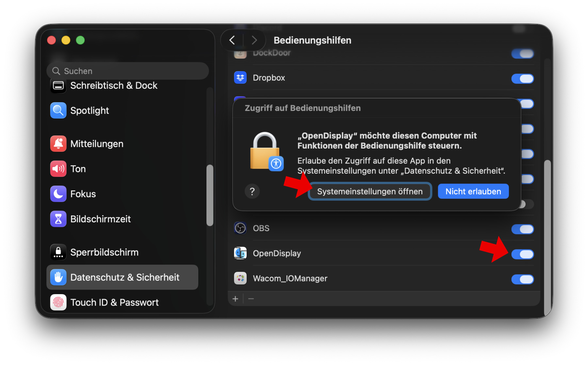Toggle the OpenDisplay accessibility switch
This screenshot has height=365, width=588.
523,254
